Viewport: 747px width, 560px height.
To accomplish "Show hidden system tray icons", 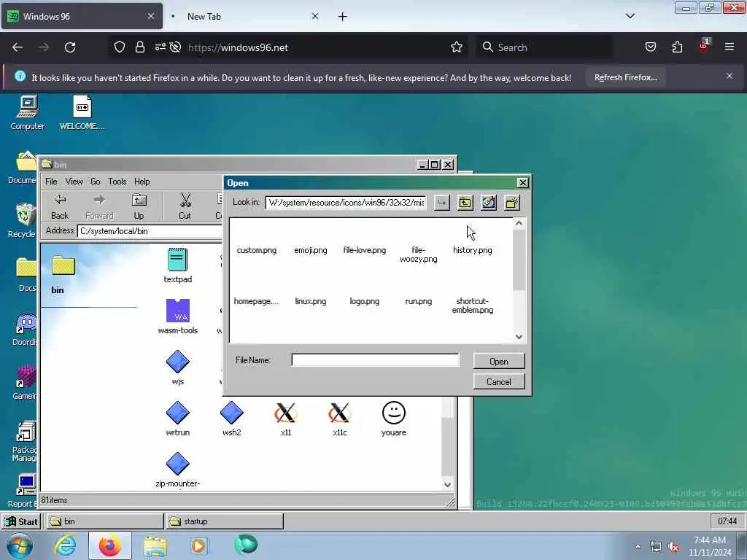I will pyautogui.click(x=638, y=546).
